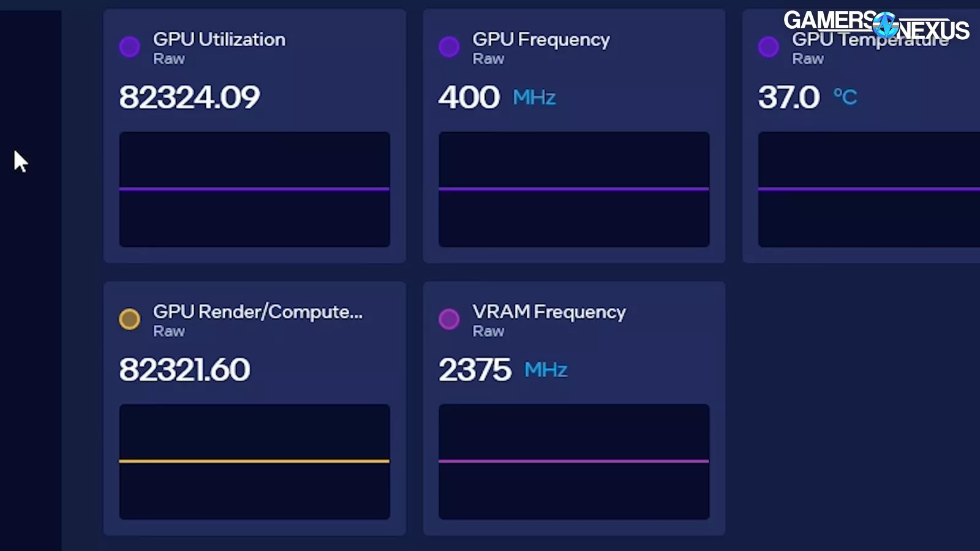Select the truncated GPU Render/Compute title

point(257,312)
